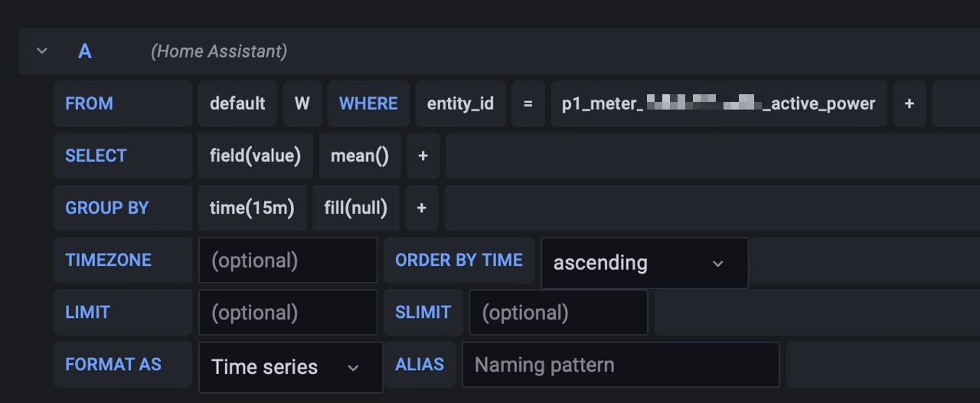Select the default retention policy segment
The height and width of the screenshot is (403, 980).
[x=237, y=103]
